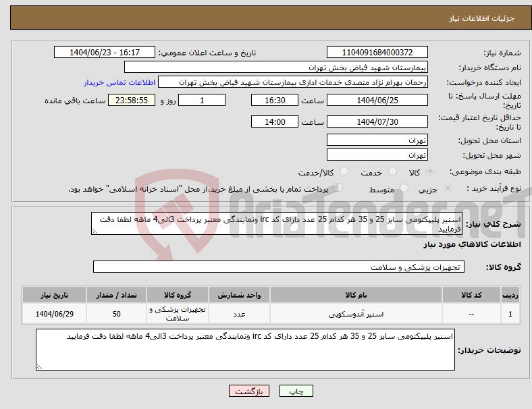This screenshot has height=409, width=532.
Task: Click the شرح کلی نیاز text area
Action: coord(277,223)
